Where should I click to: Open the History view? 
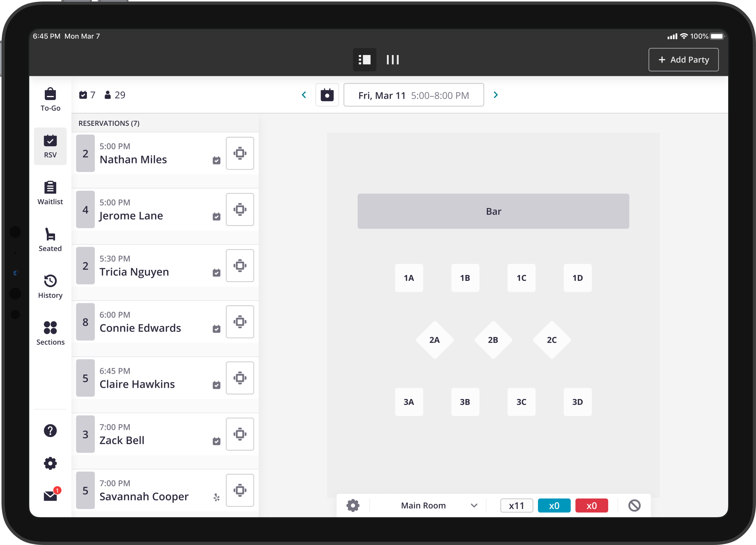[50, 286]
